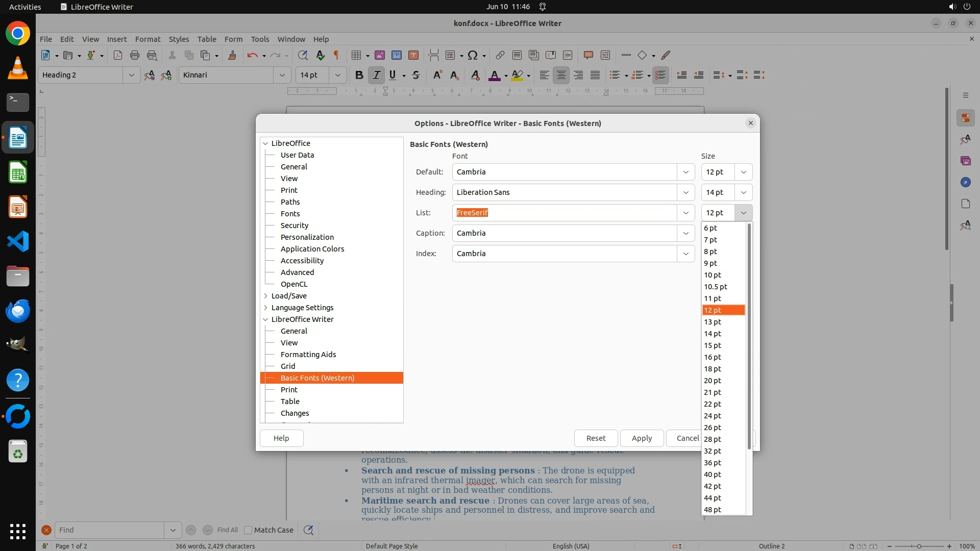This screenshot has width=980, height=551.
Task: Expand the Load/Save tree node
Action: tap(266, 296)
